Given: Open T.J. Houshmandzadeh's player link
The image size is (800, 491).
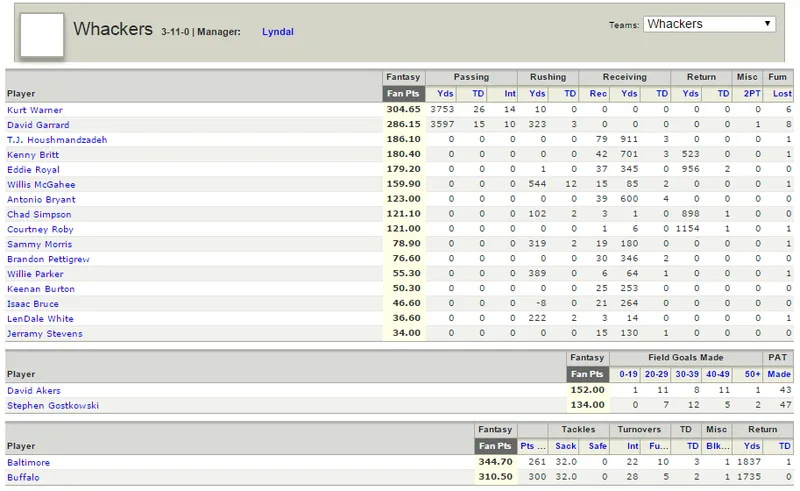Looking at the screenshot, I should 57,139.
